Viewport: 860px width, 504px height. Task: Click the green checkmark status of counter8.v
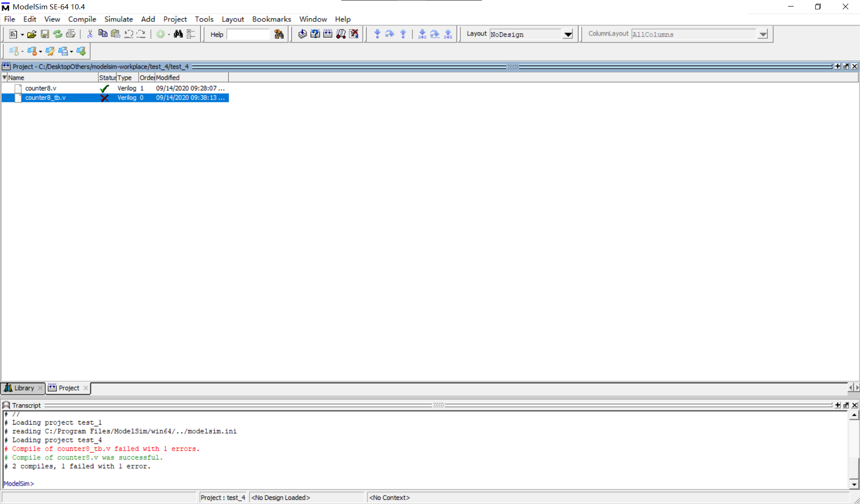(x=105, y=88)
